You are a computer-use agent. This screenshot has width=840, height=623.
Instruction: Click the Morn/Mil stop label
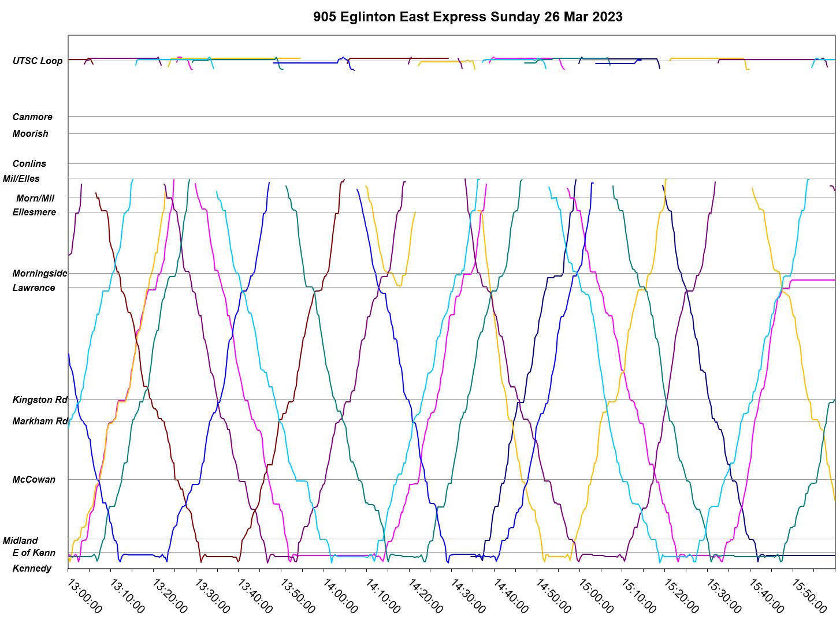click(x=35, y=198)
